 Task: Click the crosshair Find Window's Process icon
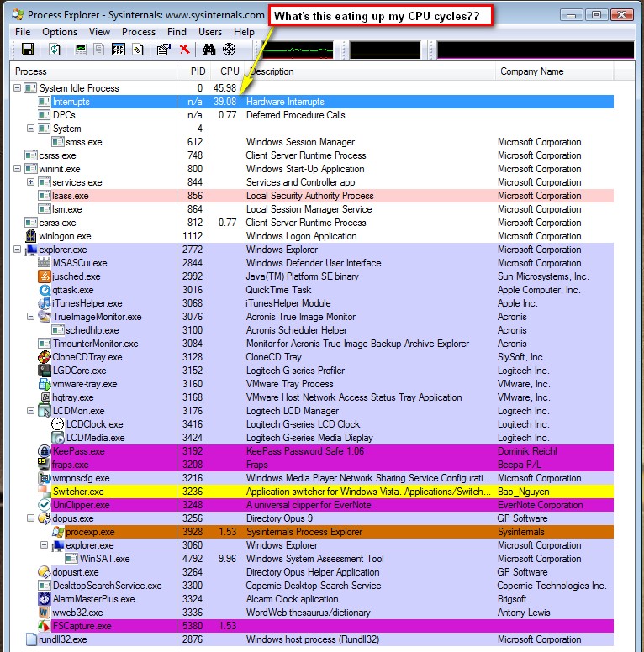point(230,50)
